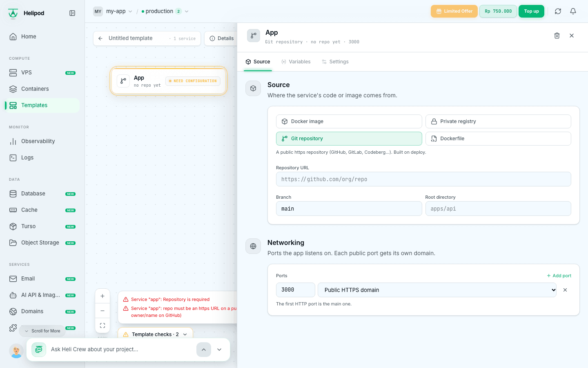This screenshot has width=588, height=368.
Task: Open the Home page from sidebar
Action: coord(42,36)
